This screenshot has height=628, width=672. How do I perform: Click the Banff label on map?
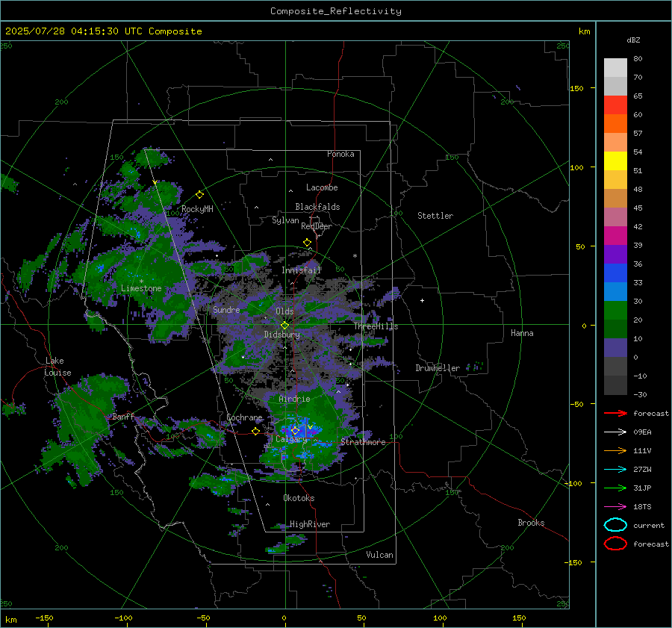[x=123, y=417]
